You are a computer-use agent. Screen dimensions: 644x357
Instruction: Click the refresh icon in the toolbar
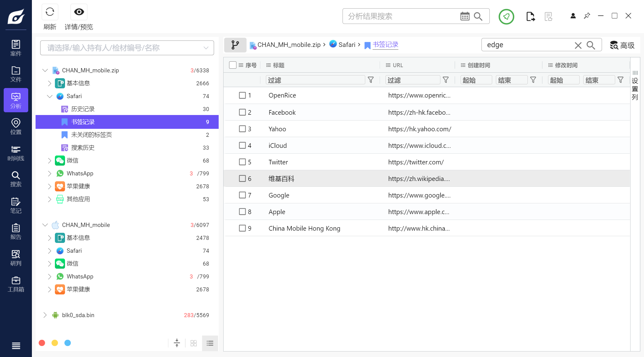(x=50, y=12)
